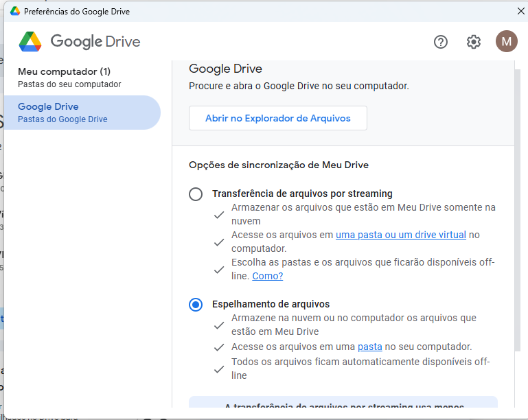This screenshot has height=420, width=528.
Task: Open the 'Como?' link
Action: [x=267, y=276]
